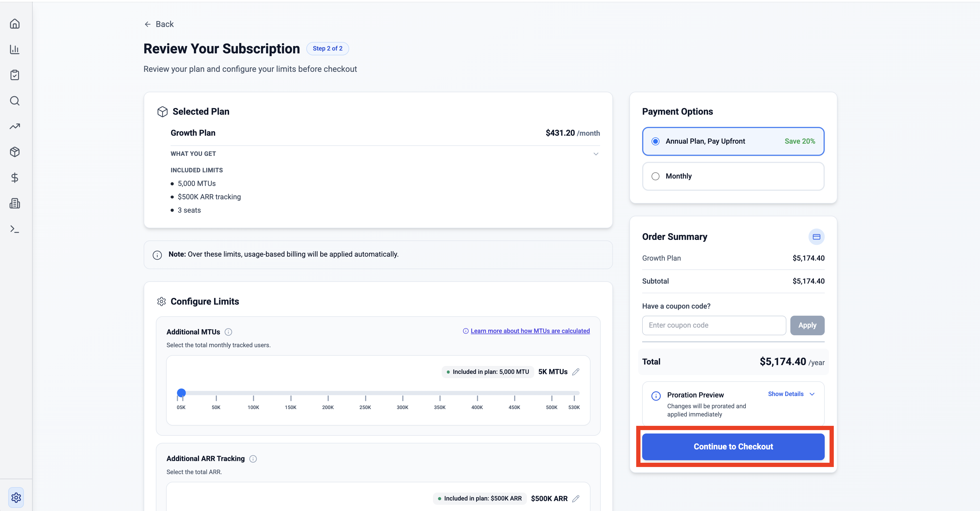Screen dimensions: 980x511
Task: Click the Step 2 of 2 badge
Action: coord(328,49)
